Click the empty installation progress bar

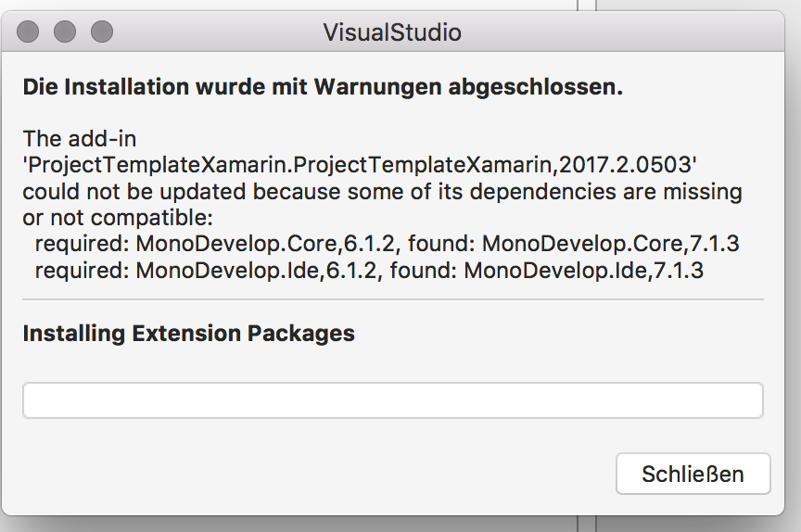tap(392, 400)
